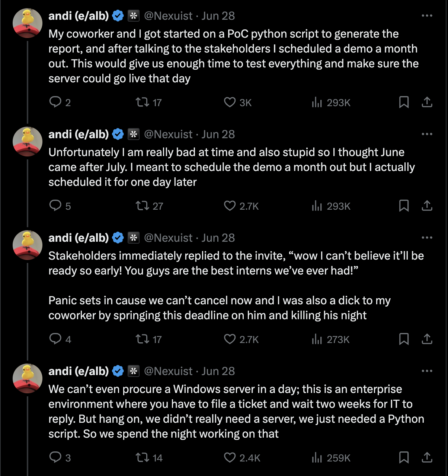Reply to the 'Stakeholders immediately replied' tweet
Image resolution: width=448 pixels, height=476 pixels.
click(55, 339)
